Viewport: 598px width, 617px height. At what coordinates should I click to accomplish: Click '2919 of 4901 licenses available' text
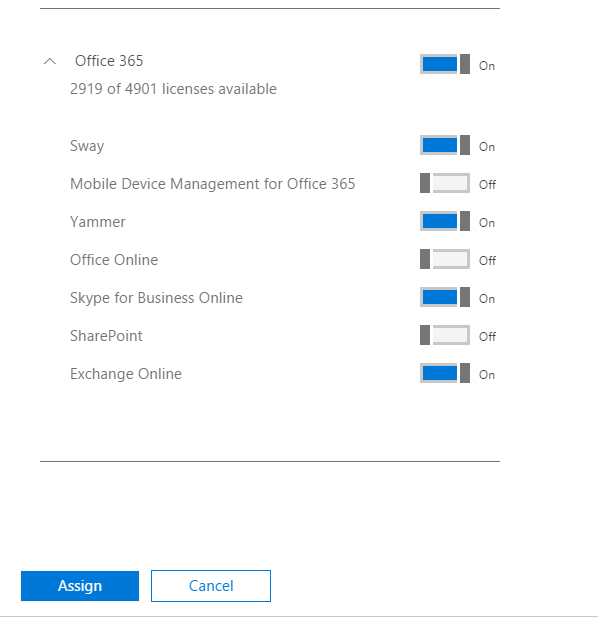coord(173,89)
